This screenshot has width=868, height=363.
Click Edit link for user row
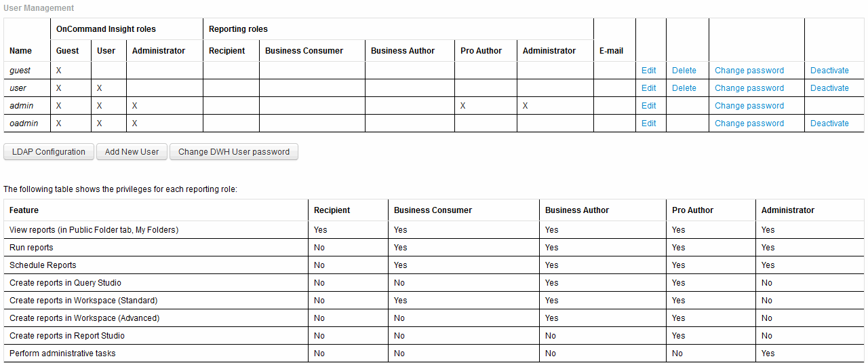click(x=648, y=88)
